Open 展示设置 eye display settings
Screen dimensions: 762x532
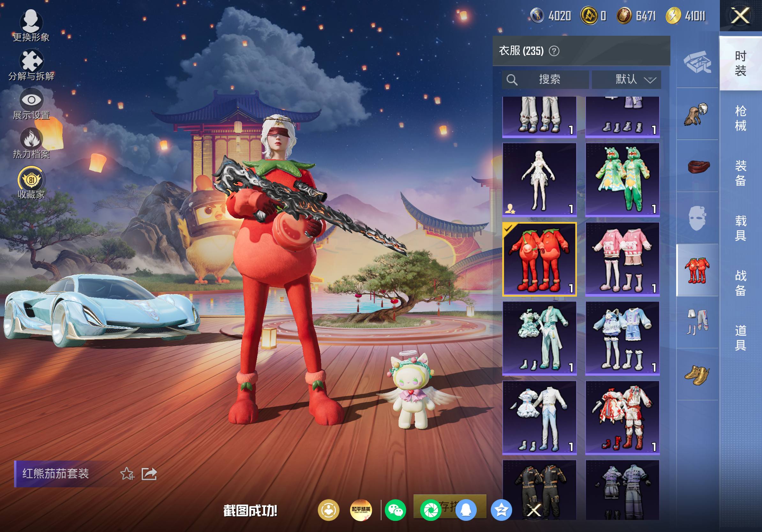(x=31, y=104)
